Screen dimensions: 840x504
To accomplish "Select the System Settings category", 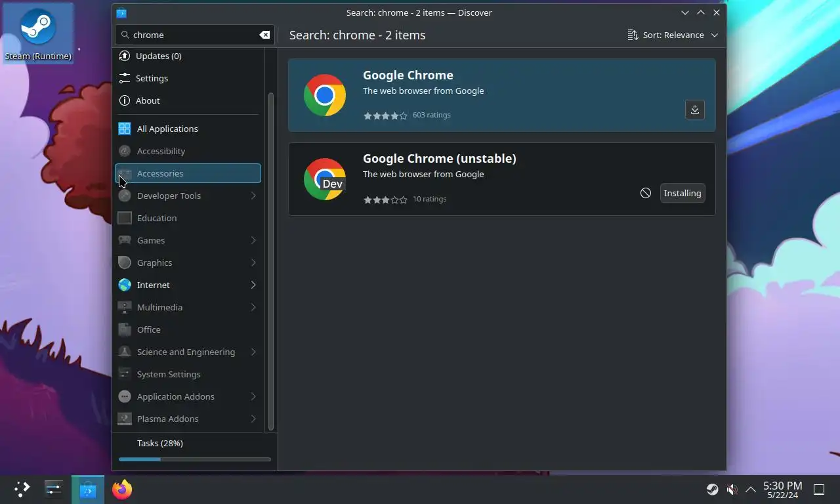I will point(189,374).
